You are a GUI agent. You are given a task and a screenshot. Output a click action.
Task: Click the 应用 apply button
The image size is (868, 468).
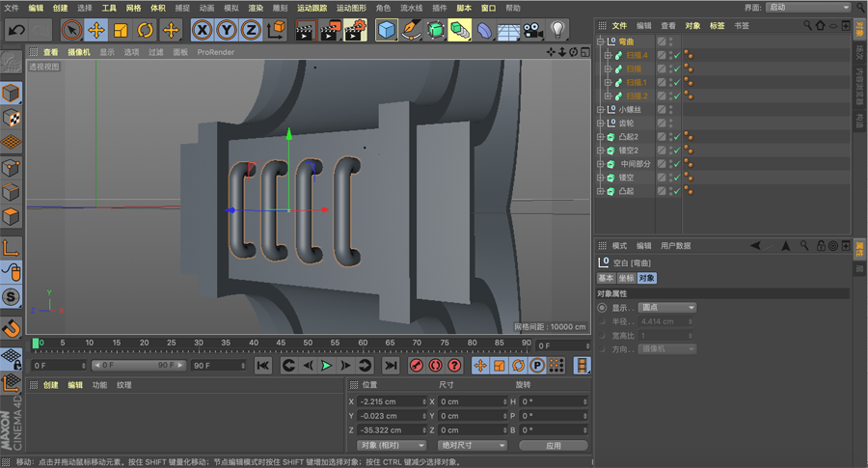tap(553, 446)
